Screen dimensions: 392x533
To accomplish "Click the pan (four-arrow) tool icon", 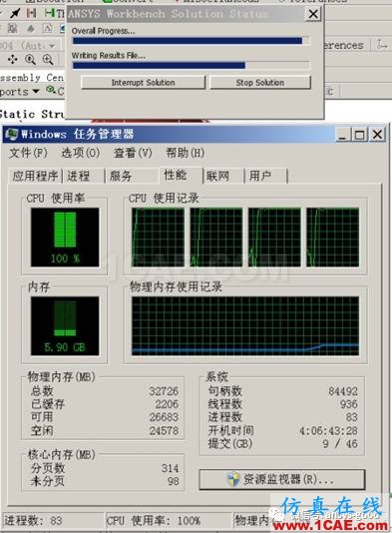I will 13,60.
